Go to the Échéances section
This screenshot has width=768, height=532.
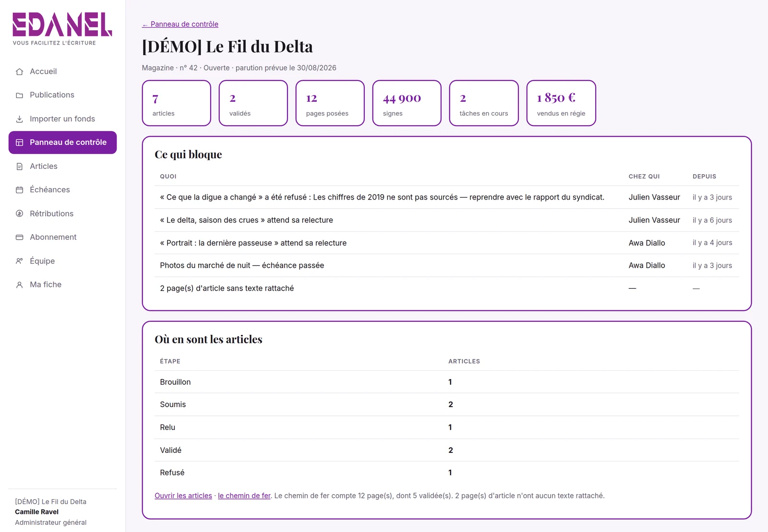(x=62, y=190)
